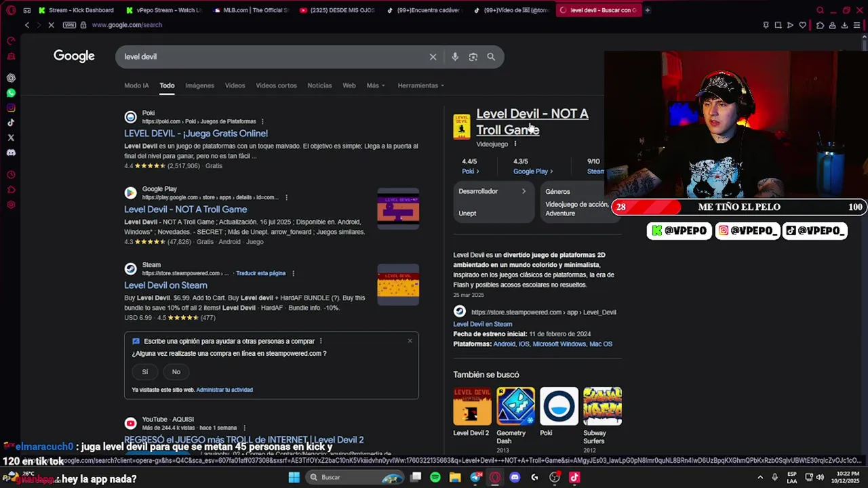Click the pinboard pin icon
Viewport: 868px width, 488px height.
[x=766, y=25]
